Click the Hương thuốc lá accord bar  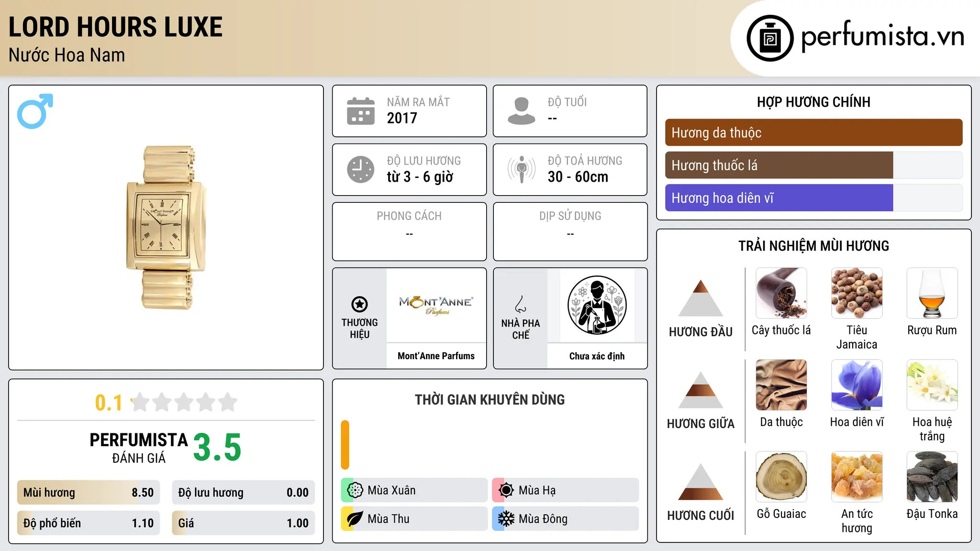pos(813,165)
